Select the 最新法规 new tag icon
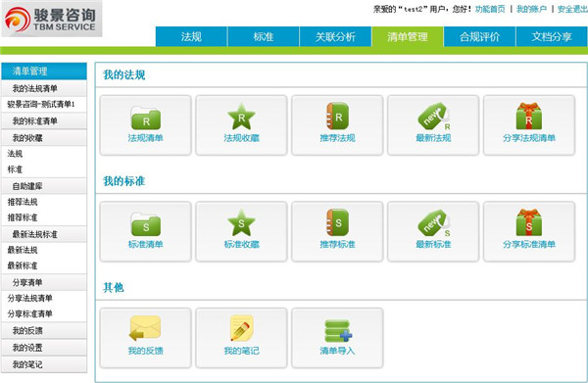Viewport: 588px width, 383px height. click(x=433, y=117)
